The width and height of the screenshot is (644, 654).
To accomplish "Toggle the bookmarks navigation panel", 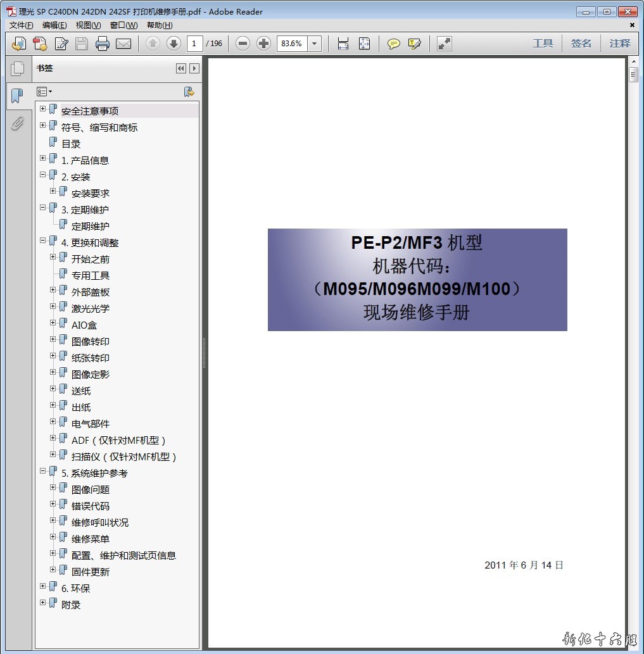I will pos(17,96).
